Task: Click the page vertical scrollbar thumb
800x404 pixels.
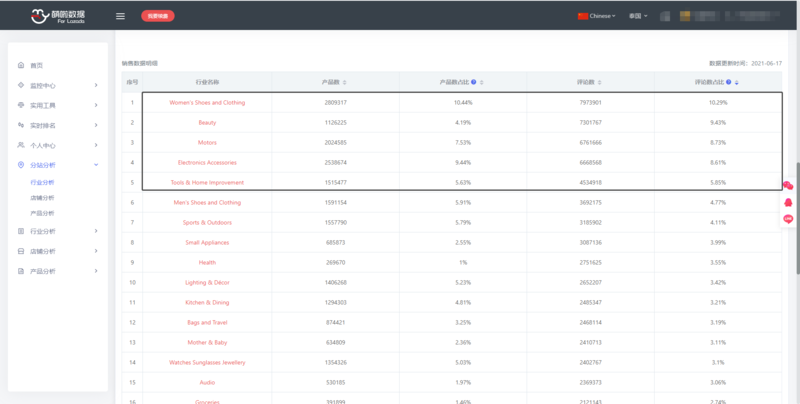Action: 797,218
